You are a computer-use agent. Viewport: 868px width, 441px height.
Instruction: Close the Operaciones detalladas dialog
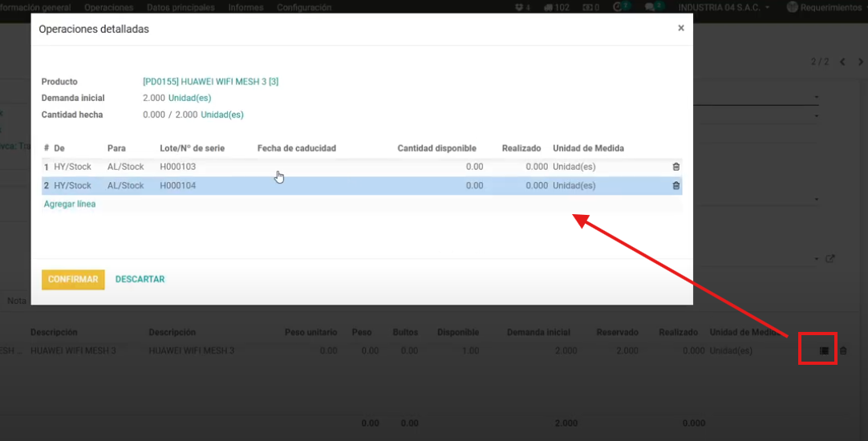tap(681, 28)
